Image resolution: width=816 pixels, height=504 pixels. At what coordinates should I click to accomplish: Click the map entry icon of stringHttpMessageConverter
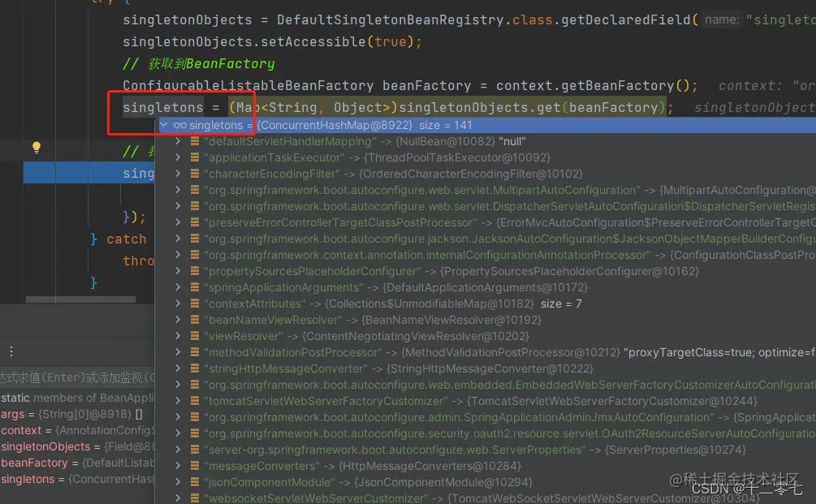[x=195, y=368]
